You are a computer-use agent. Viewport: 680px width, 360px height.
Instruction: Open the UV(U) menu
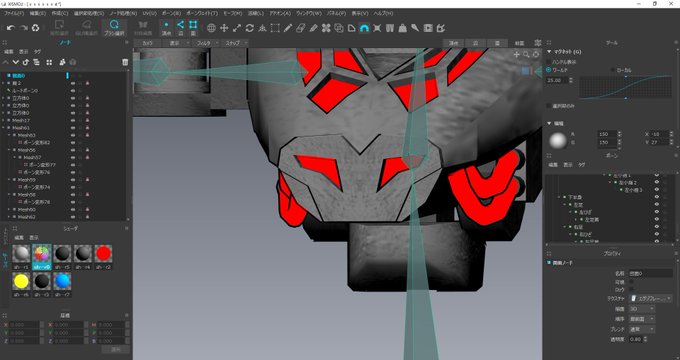click(149, 13)
